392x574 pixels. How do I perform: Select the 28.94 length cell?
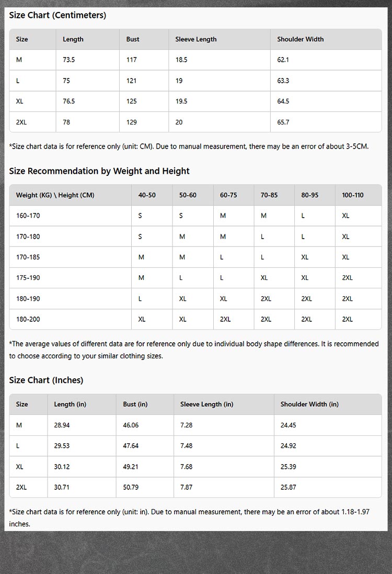[x=62, y=425]
